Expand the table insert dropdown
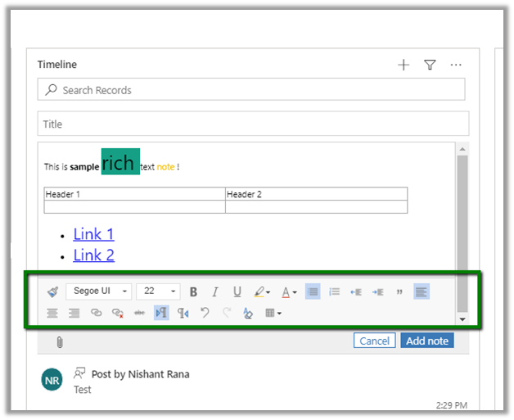 (x=273, y=313)
